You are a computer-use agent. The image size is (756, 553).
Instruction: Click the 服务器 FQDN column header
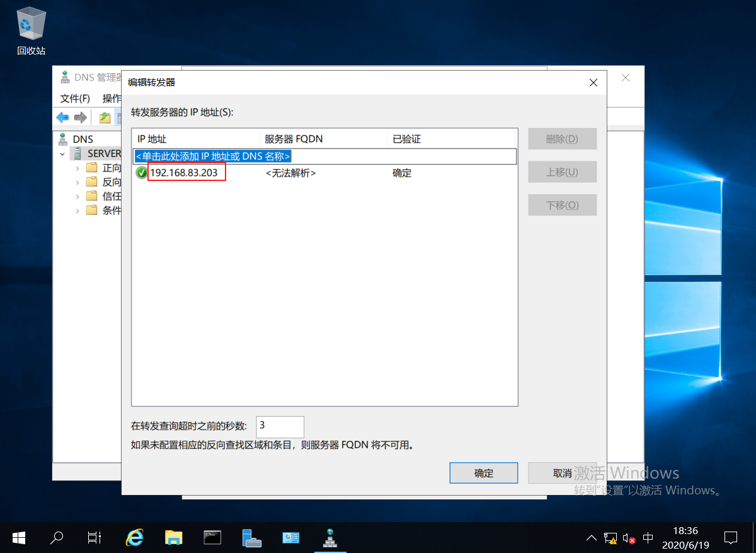pos(323,139)
